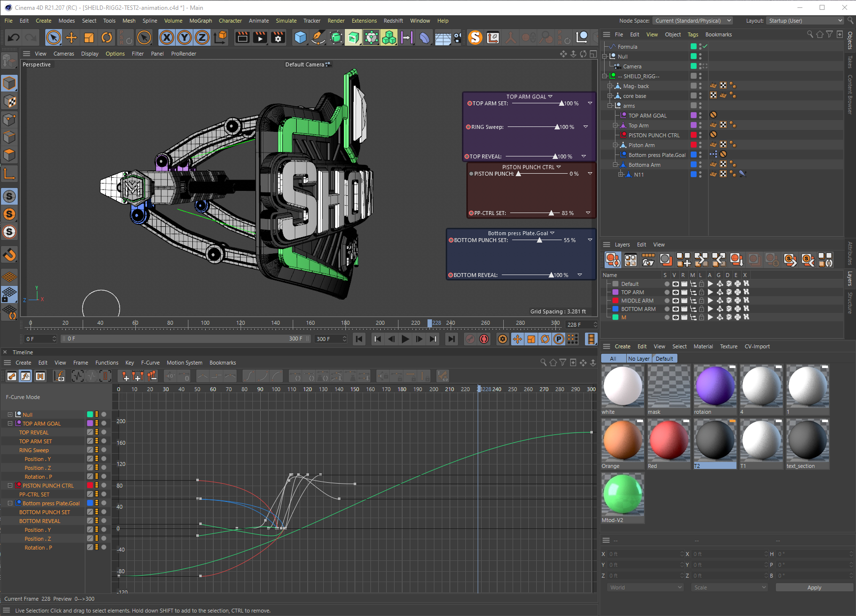Click Apply in coordinates panel
The height and width of the screenshot is (616, 856).
coord(814,587)
